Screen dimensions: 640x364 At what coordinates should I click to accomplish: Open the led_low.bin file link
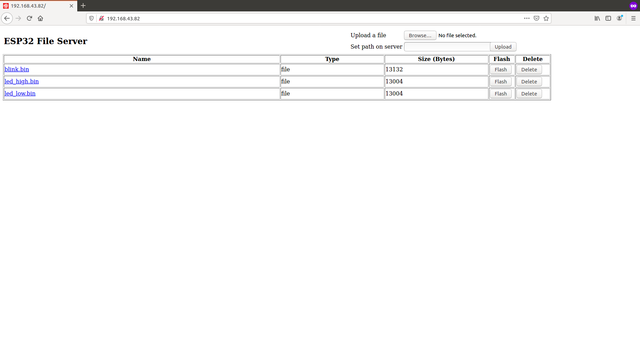click(x=20, y=93)
